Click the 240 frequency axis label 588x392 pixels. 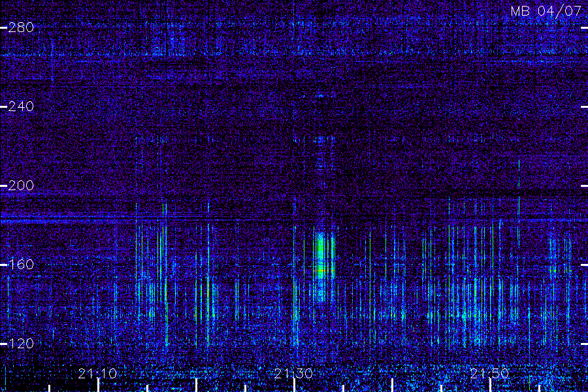(21, 106)
